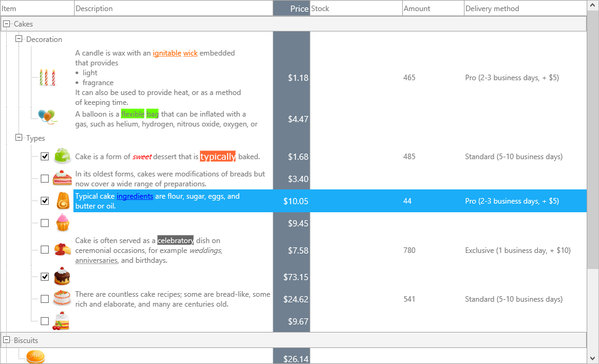This screenshot has height=364, width=599.
Task: Collapse the Biscuits group
Action: [x=7, y=340]
